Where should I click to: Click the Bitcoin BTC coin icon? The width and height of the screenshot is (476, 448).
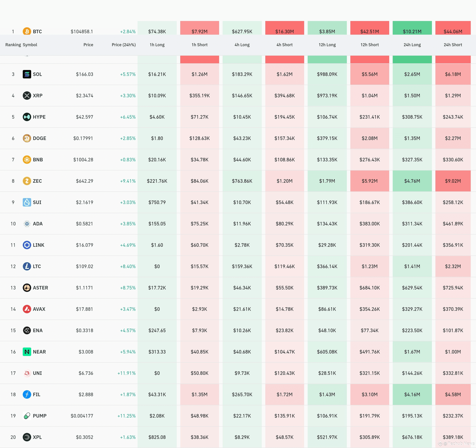27,31
